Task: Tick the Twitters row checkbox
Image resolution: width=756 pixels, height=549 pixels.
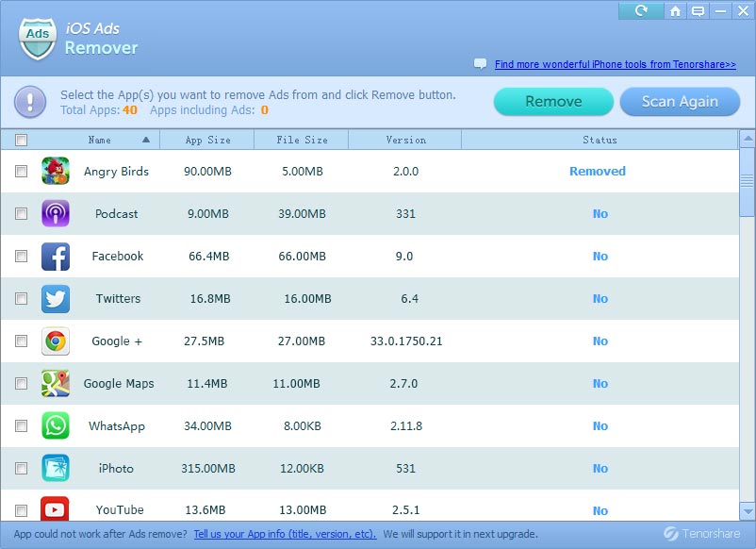Action: tap(22, 299)
